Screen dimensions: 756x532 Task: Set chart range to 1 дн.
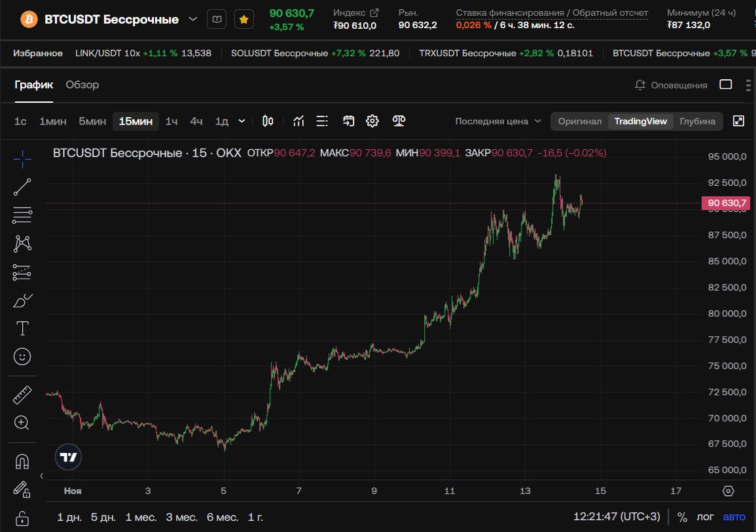[x=69, y=517]
